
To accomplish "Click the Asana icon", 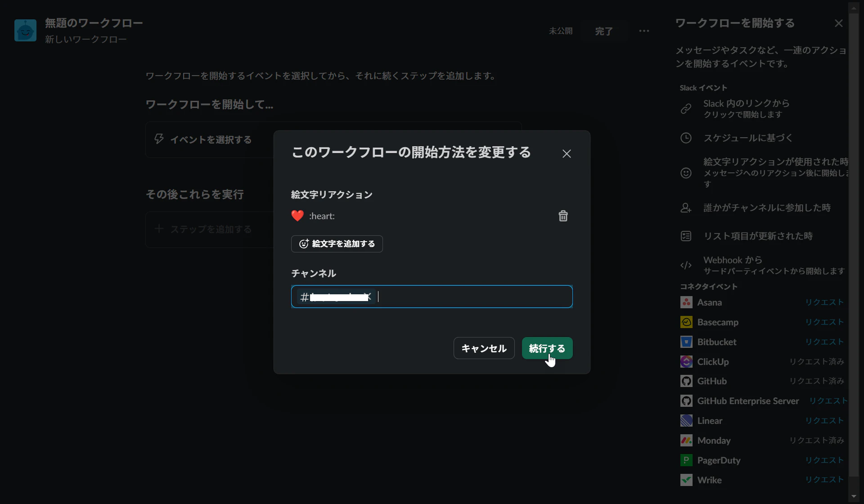I will click(686, 302).
